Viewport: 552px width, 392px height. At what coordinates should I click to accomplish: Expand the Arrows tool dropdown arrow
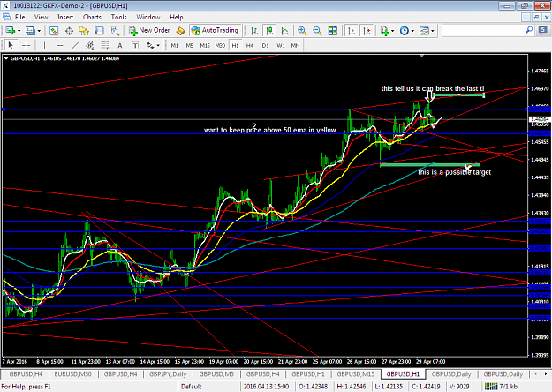(x=158, y=45)
